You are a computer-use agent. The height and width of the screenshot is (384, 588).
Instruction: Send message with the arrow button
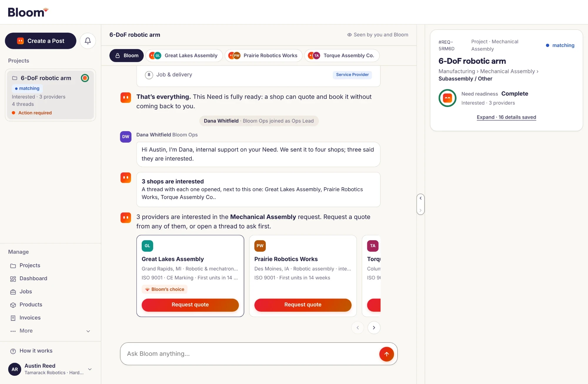[386, 354]
